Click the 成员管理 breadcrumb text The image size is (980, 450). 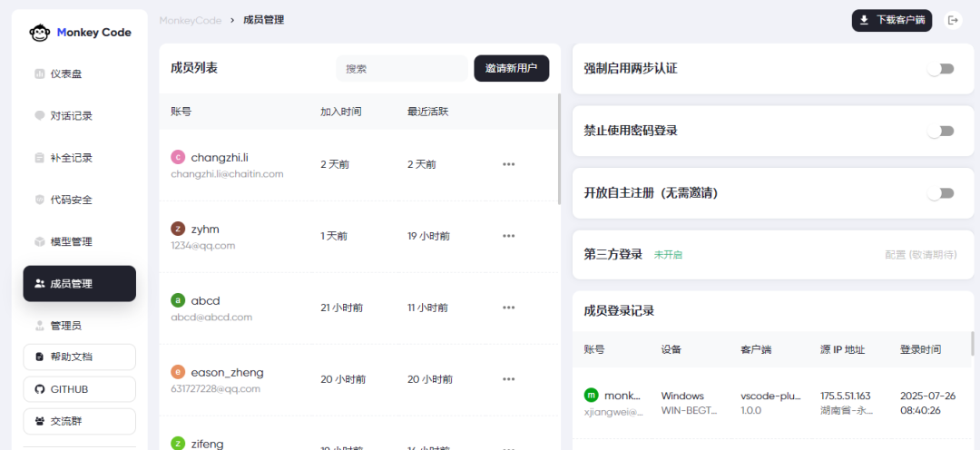(x=264, y=20)
